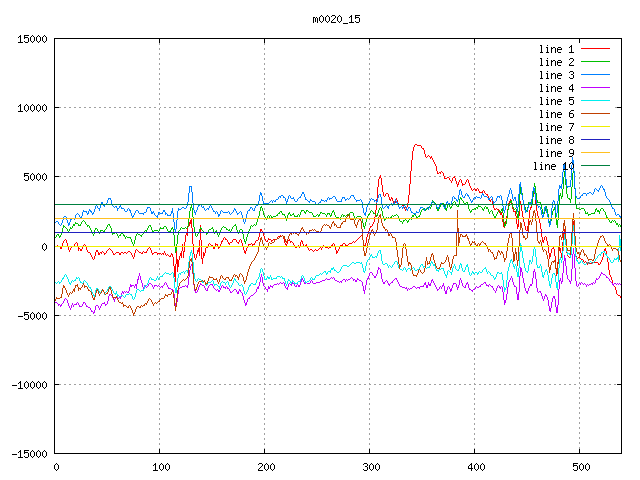Click the 15000 label on the y-axis
Screen dimensions: 640x480
coord(32,39)
